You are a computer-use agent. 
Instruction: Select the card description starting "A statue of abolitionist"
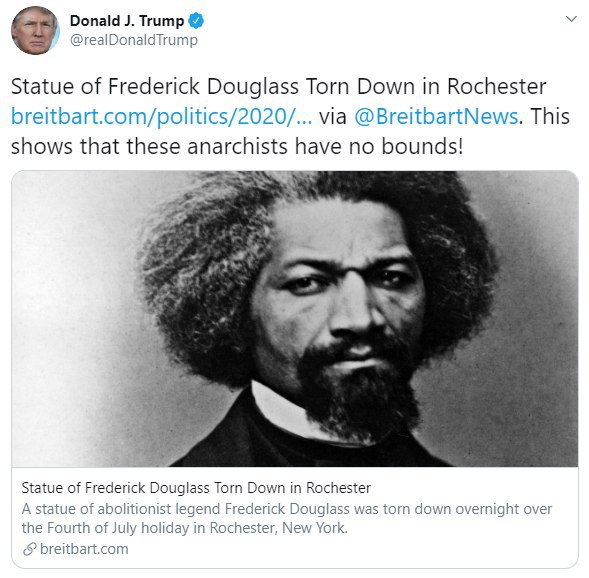(x=287, y=518)
